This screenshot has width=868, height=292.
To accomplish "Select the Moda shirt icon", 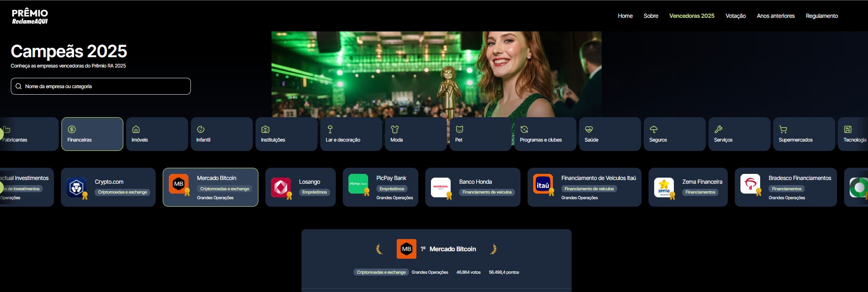I will [x=395, y=129].
